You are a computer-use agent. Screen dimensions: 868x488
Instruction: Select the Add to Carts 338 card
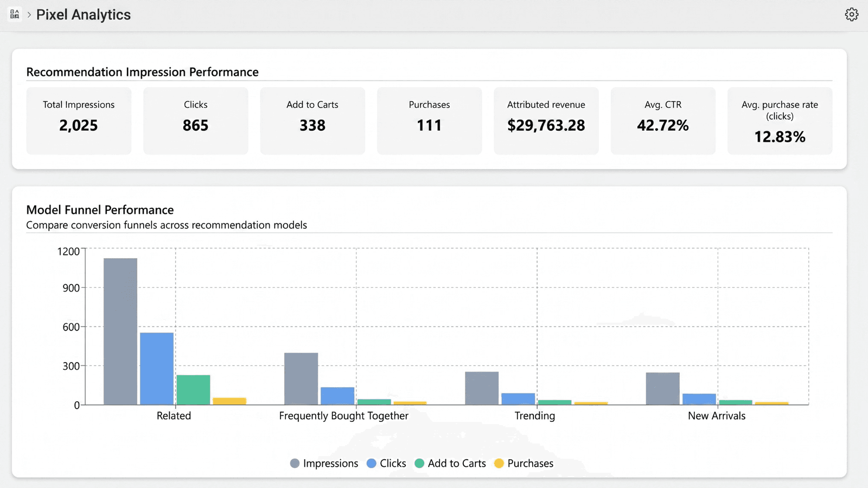(312, 121)
